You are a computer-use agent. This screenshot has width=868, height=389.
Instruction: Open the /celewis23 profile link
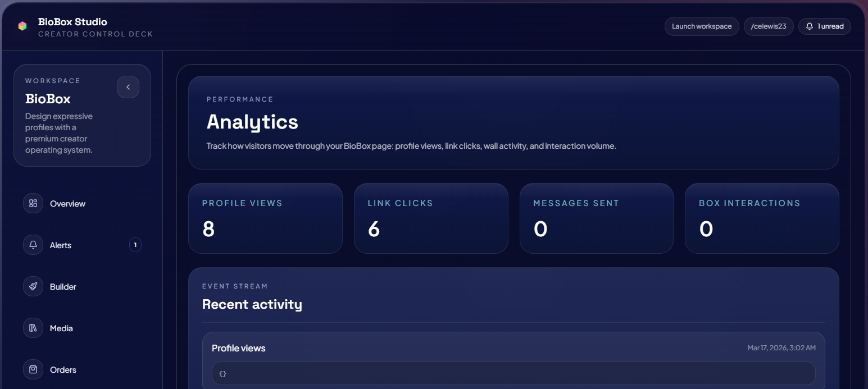pyautogui.click(x=768, y=26)
